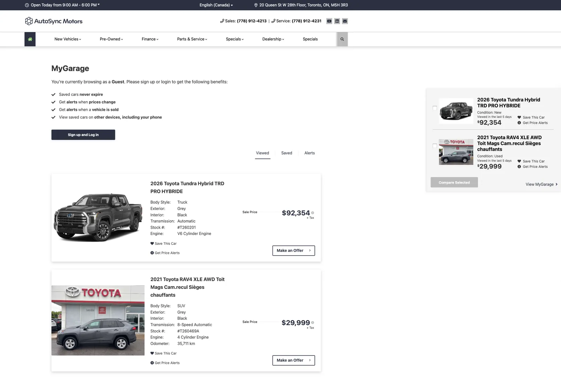Screen dimensions: 561x392
Task: Open the LinkedIn social icon in the header
Action: [337, 21]
